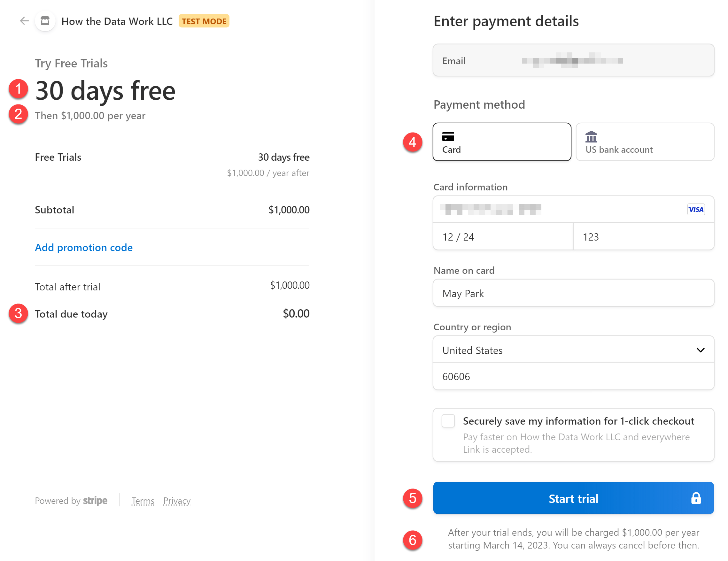Click the Name on card field
This screenshot has height=561, width=728.
(x=573, y=294)
